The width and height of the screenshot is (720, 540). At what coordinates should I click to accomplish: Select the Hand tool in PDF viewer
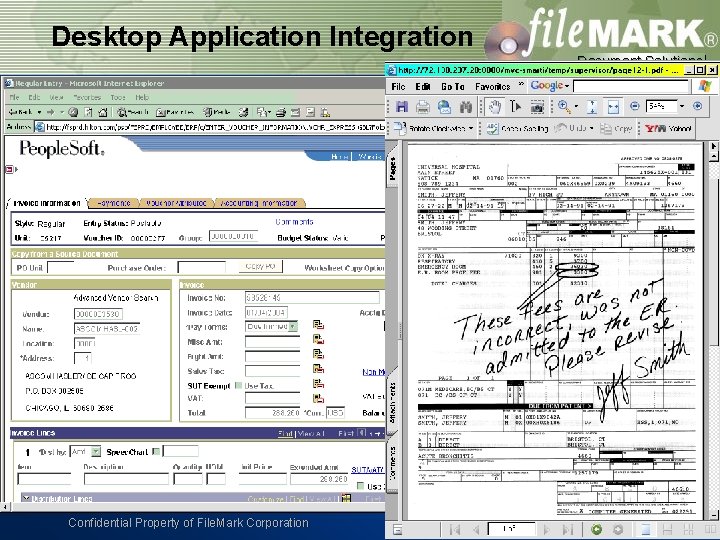[x=494, y=107]
